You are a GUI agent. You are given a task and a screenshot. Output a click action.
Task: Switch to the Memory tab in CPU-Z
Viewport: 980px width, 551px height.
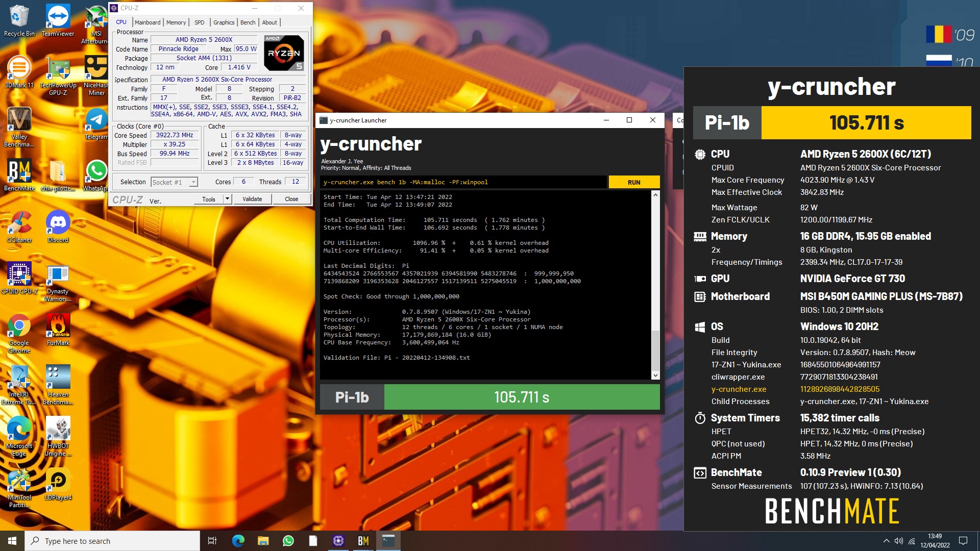click(x=176, y=22)
